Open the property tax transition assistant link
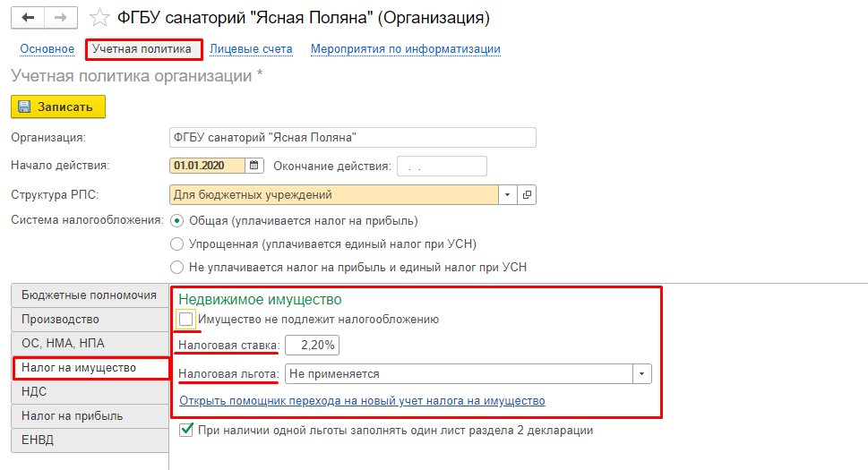 click(362, 400)
